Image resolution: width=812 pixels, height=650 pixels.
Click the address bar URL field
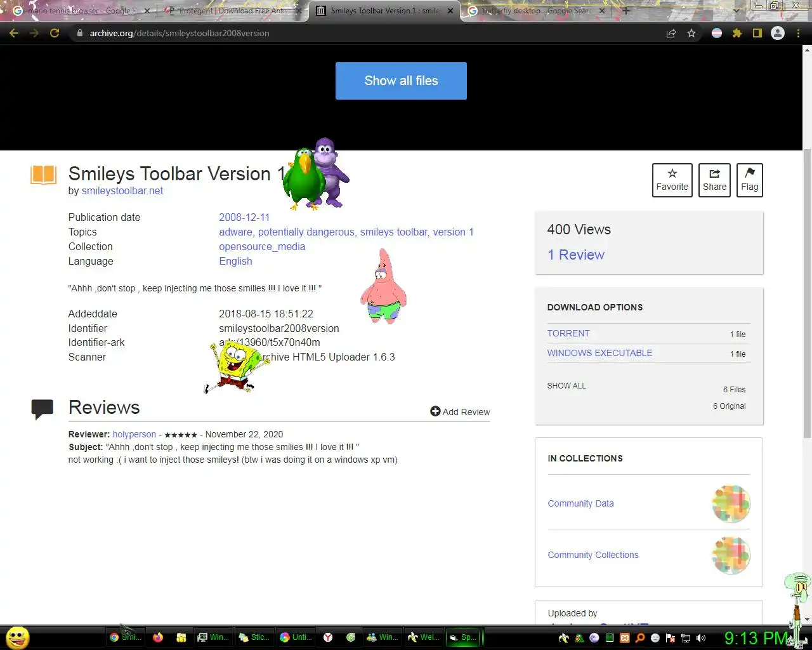click(368, 33)
